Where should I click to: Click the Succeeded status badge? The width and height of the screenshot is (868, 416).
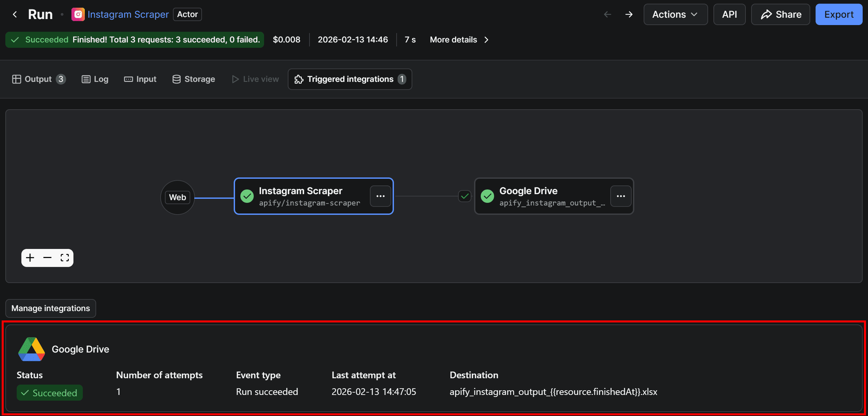49,393
